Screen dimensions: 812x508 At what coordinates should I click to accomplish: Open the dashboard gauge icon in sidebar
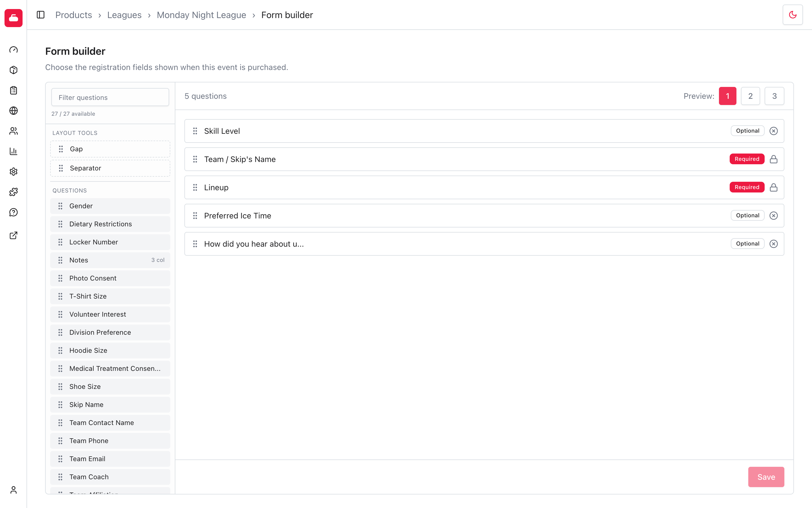(14, 50)
